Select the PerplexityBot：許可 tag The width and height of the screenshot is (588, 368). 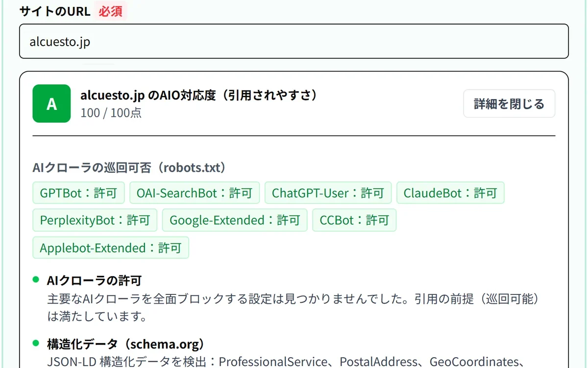coord(95,220)
